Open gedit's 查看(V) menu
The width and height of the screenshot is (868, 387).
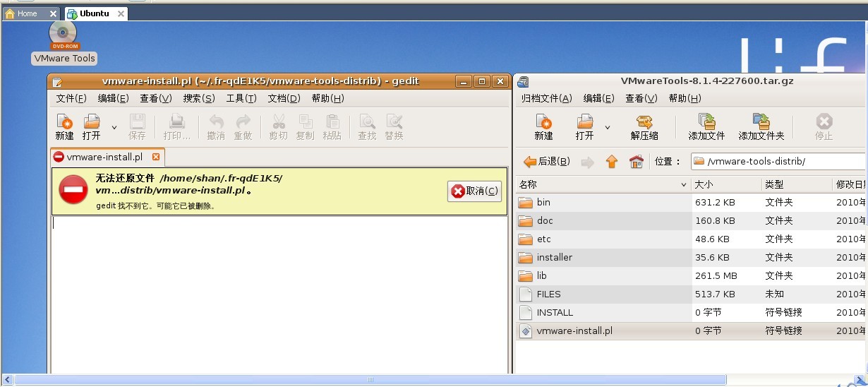coord(156,98)
